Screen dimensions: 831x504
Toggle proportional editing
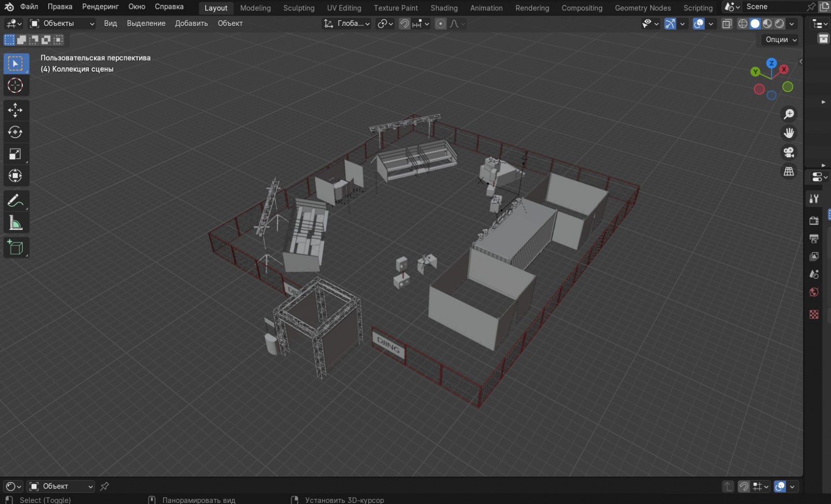tap(440, 23)
